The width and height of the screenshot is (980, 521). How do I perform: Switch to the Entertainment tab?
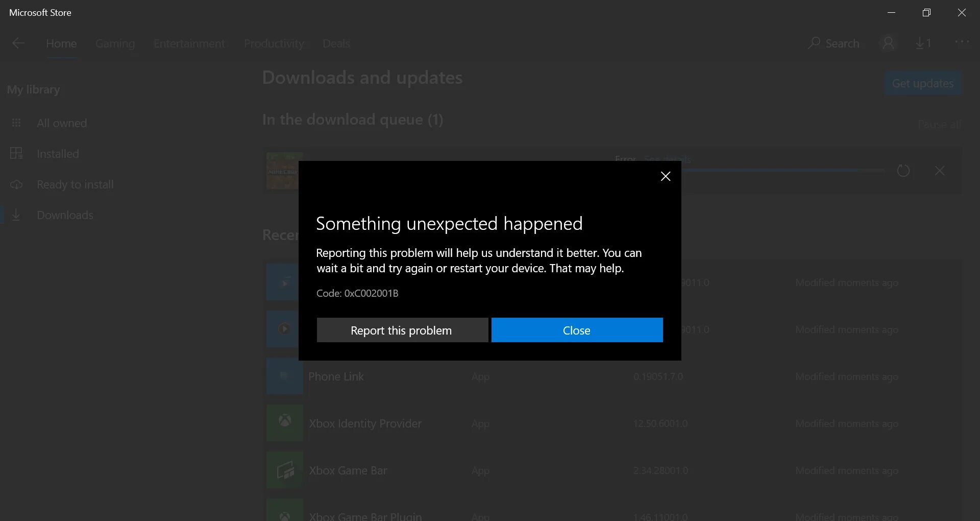click(189, 43)
